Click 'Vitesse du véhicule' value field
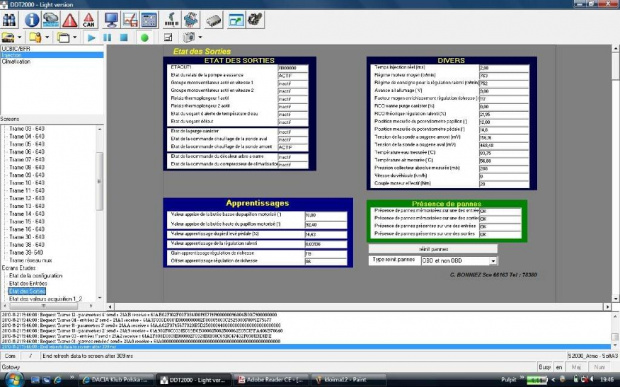Screen dimensions: 620x387 pyautogui.click(x=504, y=176)
